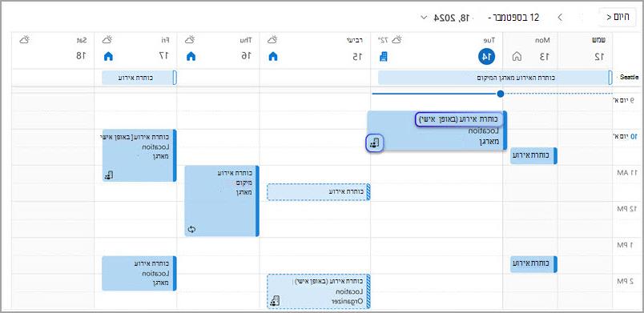Click Location text in Tuesday's event
The height and width of the screenshot is (313, 644).
click(483, 130)
